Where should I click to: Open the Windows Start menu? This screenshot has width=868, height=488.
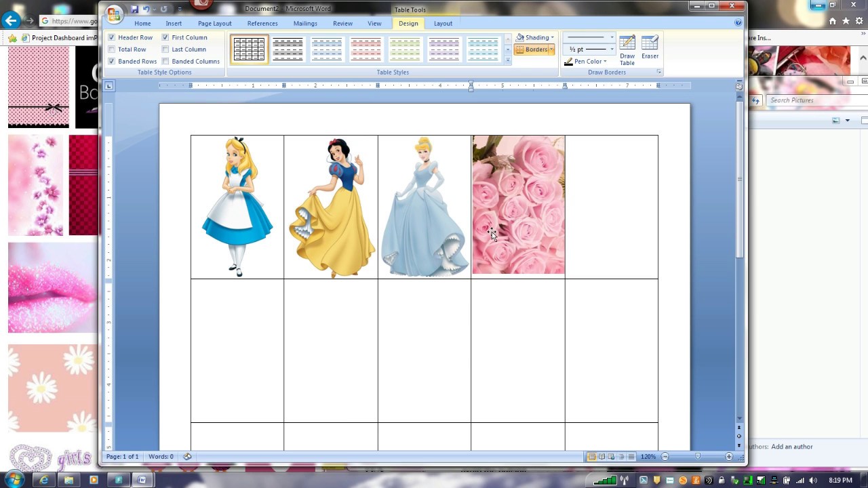[x=14, y=480]
